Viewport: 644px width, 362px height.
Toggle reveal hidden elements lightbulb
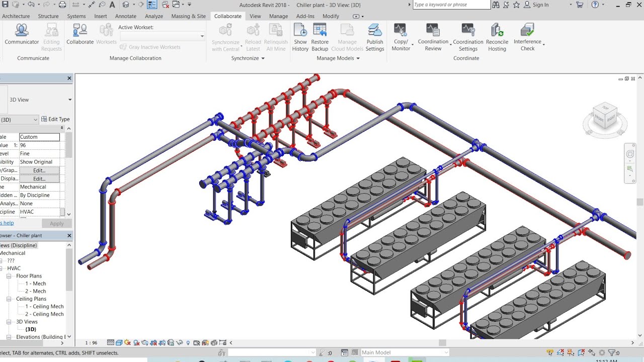(x=188, y=343)
